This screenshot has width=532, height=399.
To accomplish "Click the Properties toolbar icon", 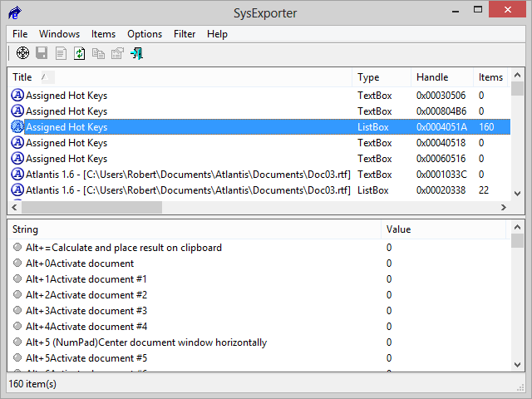I will 117,54.
